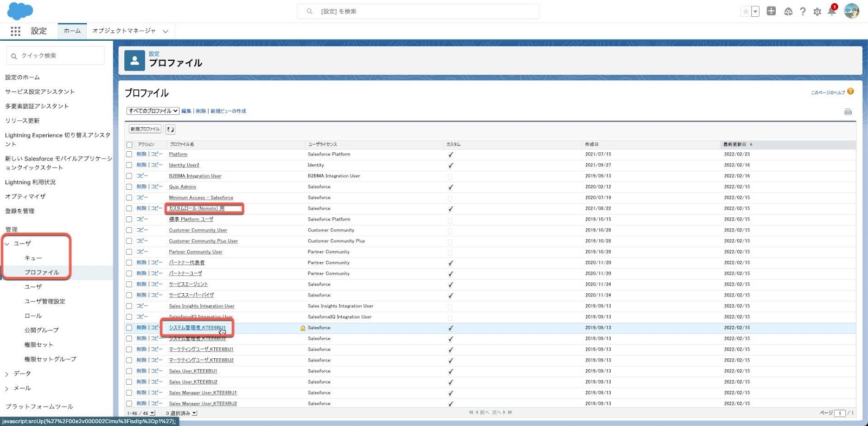Check the Platform profile row checkbox
Screen dimensions: 868x426
(x=129, y=154)
